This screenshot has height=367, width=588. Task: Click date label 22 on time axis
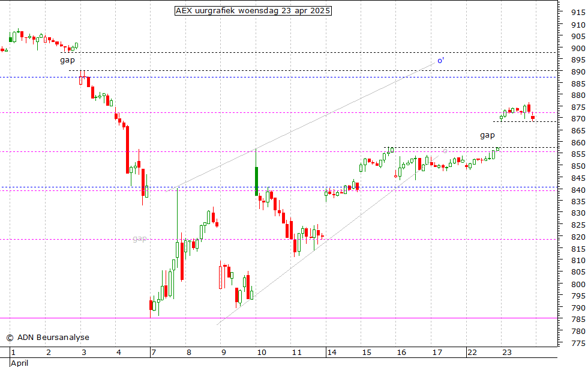click(472, 353)
